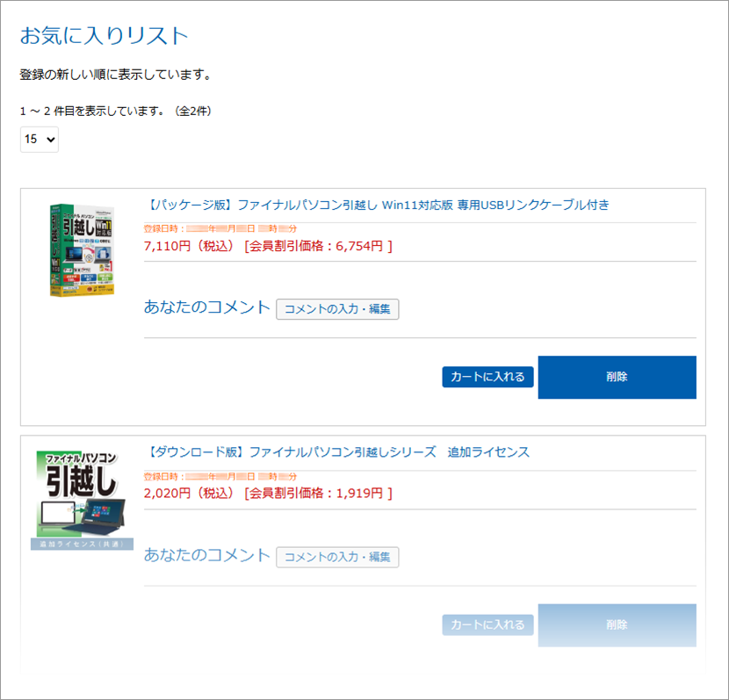Image resolution: width=729 pixels, height=700 pixels.
Task: Add the 追加ライセンス item to the cart
Action: coord(487,624)
